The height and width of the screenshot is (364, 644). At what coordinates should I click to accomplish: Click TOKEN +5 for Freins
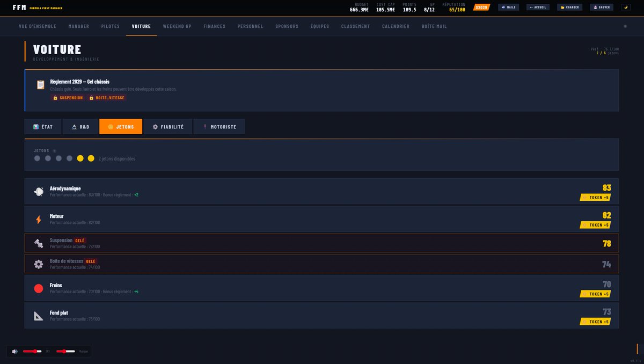(596, 294)
